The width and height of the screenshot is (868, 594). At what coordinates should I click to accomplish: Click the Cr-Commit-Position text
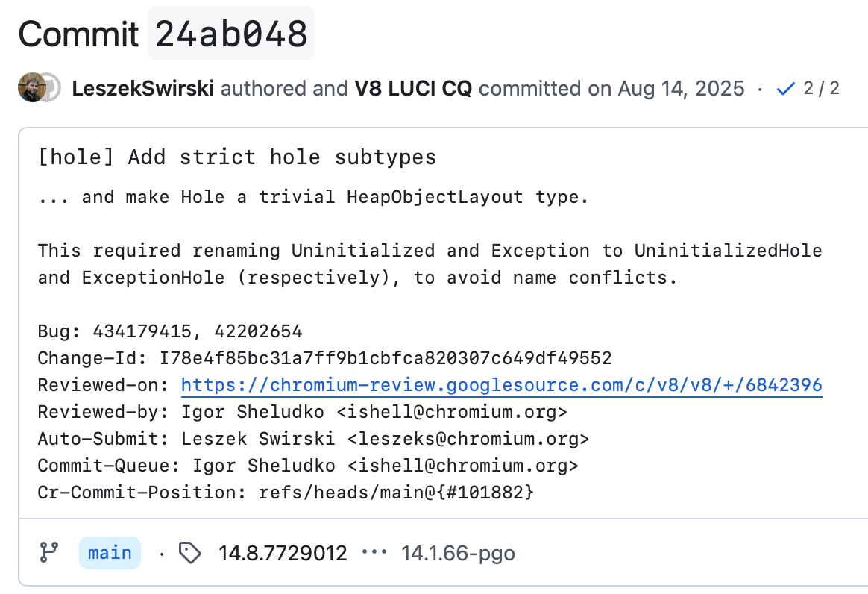[x=286, y=492]
